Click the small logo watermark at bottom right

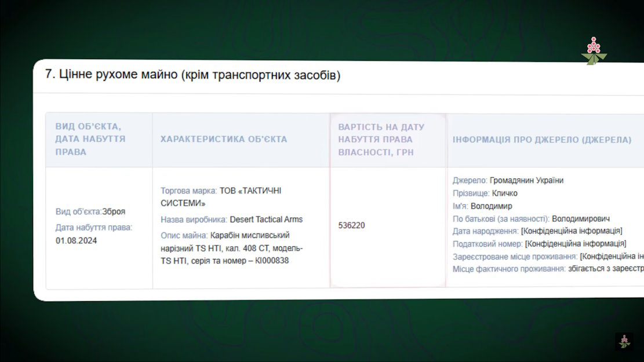coord(624,341)
